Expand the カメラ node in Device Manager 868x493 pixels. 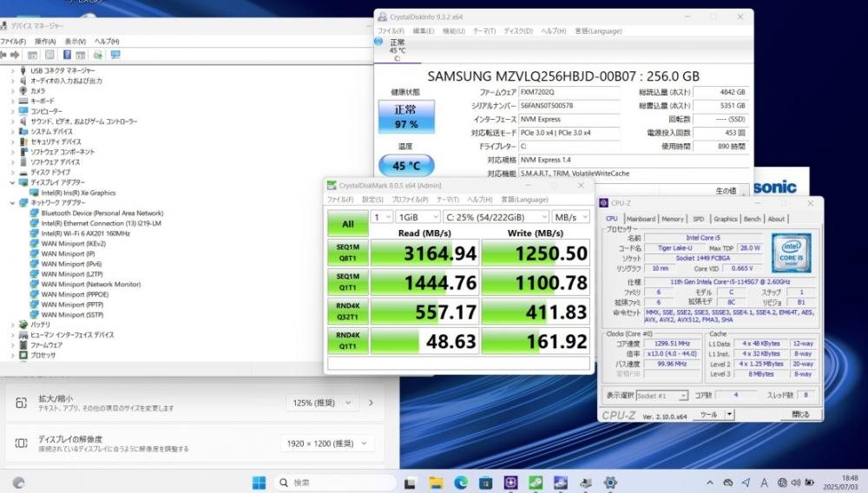(13, 91)
